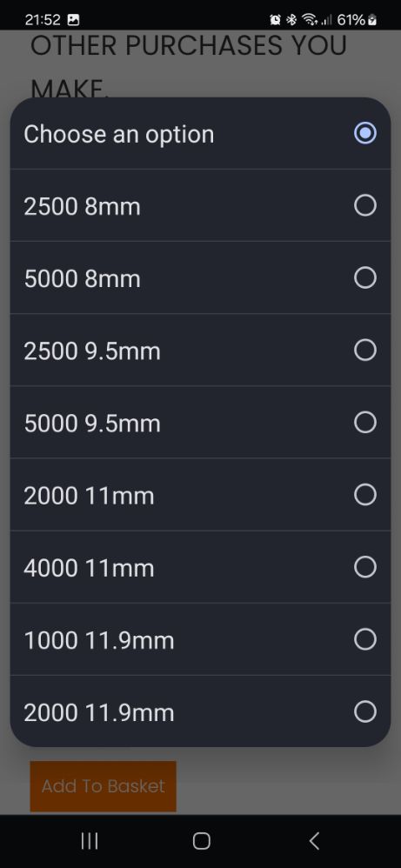Image resolution: width=401 pixels, height=868 pixels.
Task: Select the 5000 8mm radio button
Action: (365, 278)
